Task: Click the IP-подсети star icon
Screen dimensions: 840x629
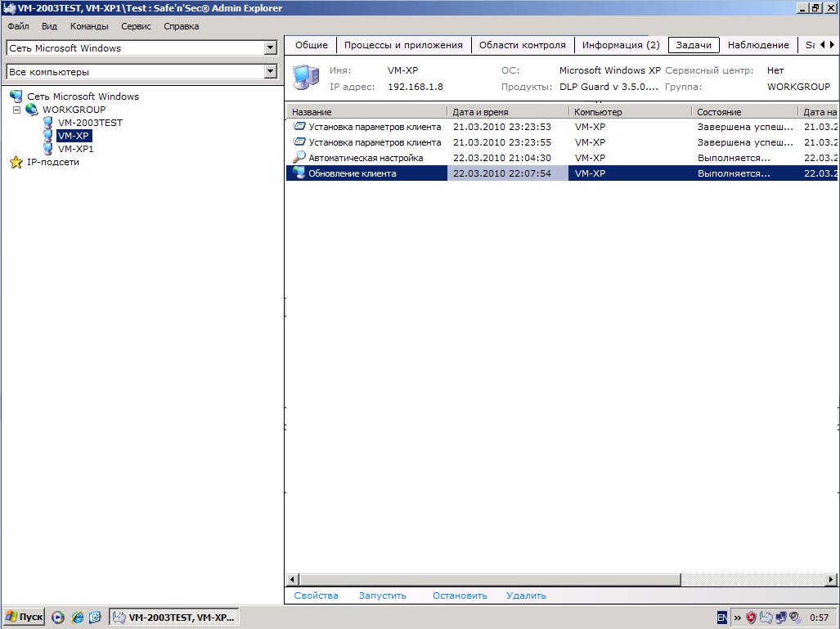Action: (x=16, y=162)
